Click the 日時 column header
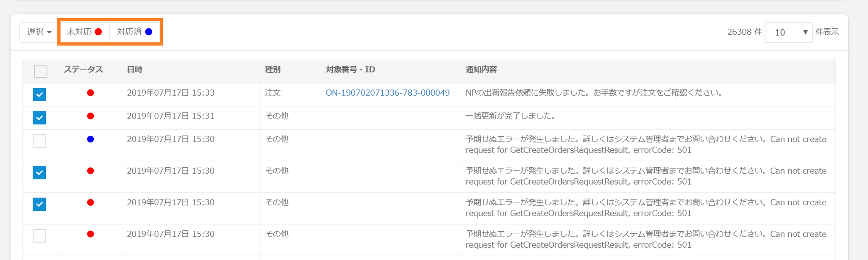 coord(135,70)
